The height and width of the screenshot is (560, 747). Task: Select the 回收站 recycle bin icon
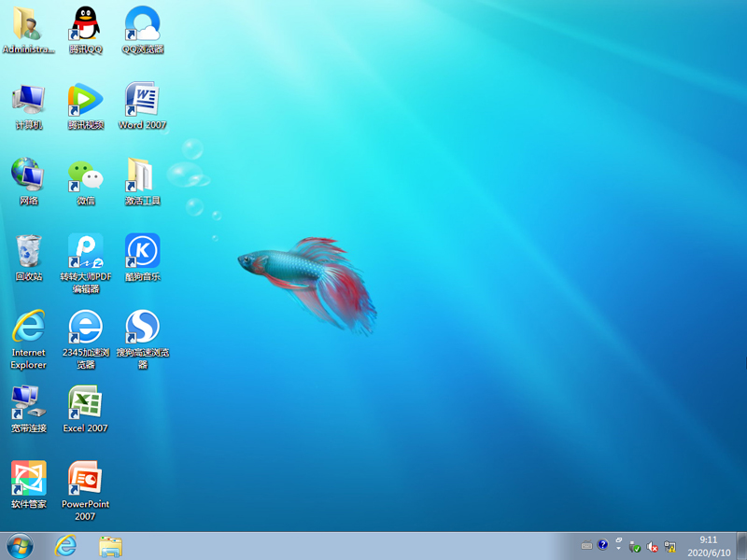[x=29, y=251]
